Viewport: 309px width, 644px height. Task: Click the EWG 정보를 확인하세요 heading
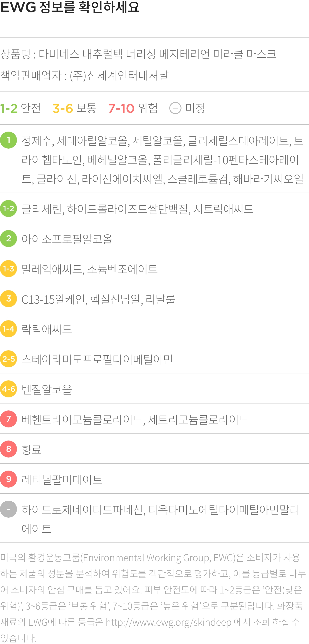click(70, 7)
